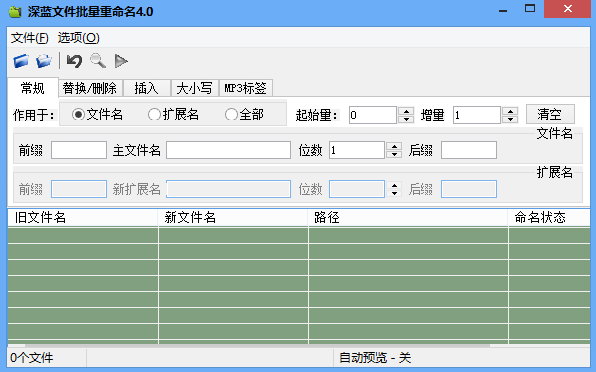
Task: Decrease the 增量 value with down arrow
Action: [x=510, y=119]
